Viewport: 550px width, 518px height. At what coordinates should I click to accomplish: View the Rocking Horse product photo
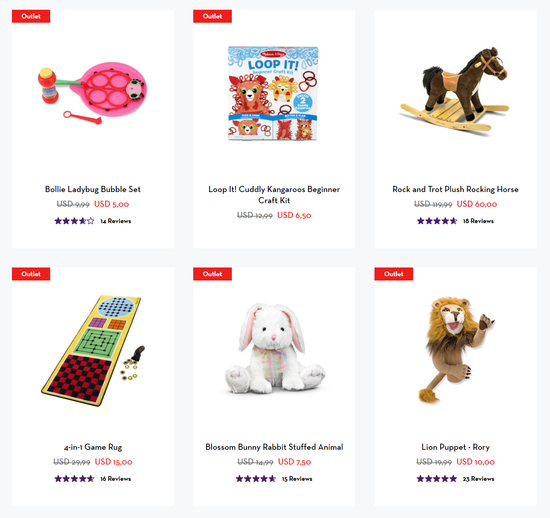click(455, 90)
